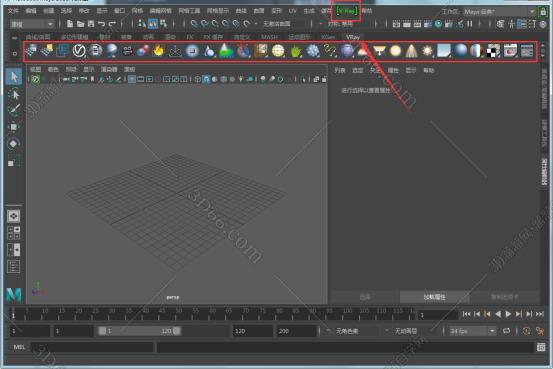Toggle playback loop mode
The height and width of the screenshot is (369, 553).
pos(506,331)
